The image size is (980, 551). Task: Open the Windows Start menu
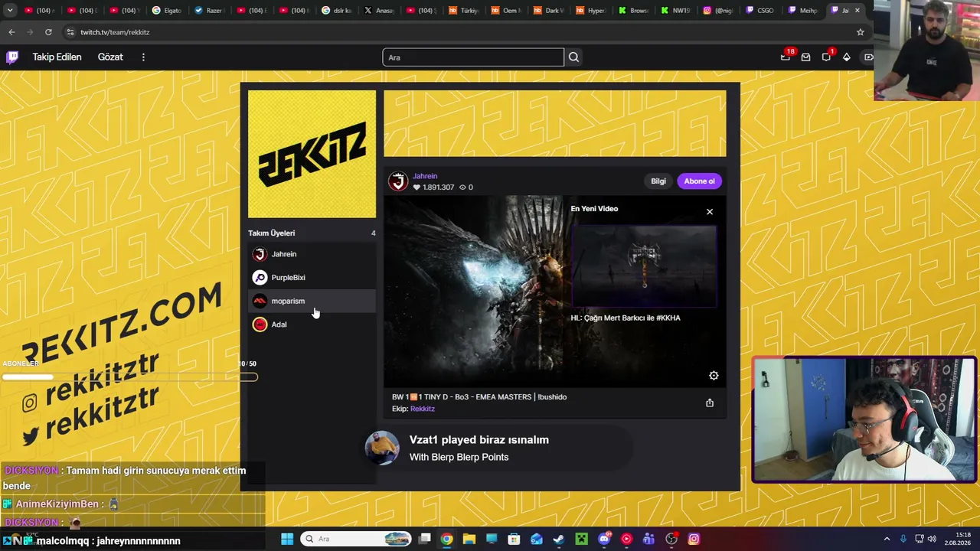tap(286, 539)
